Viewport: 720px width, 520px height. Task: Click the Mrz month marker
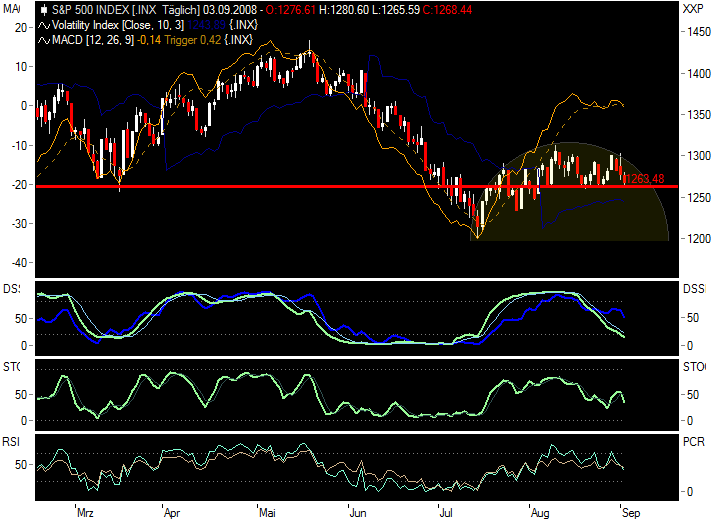point(85,513)
